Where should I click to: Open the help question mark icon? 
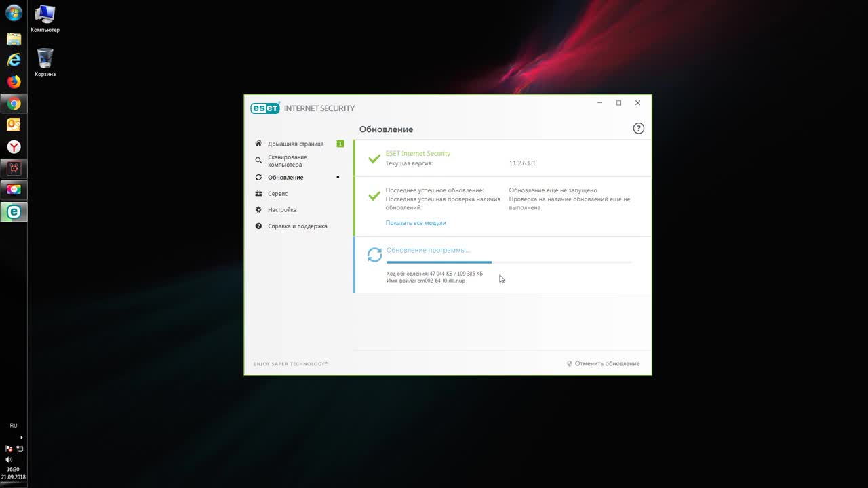click(638, 129)
